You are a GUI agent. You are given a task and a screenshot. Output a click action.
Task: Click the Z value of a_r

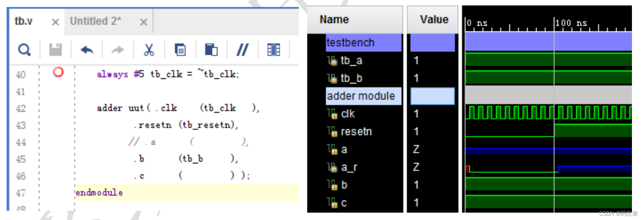tap(416, 167)
